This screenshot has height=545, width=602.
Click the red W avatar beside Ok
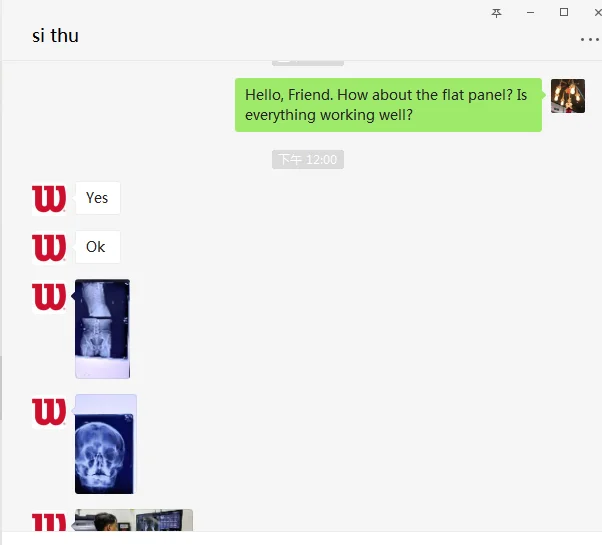click(49, 248)
